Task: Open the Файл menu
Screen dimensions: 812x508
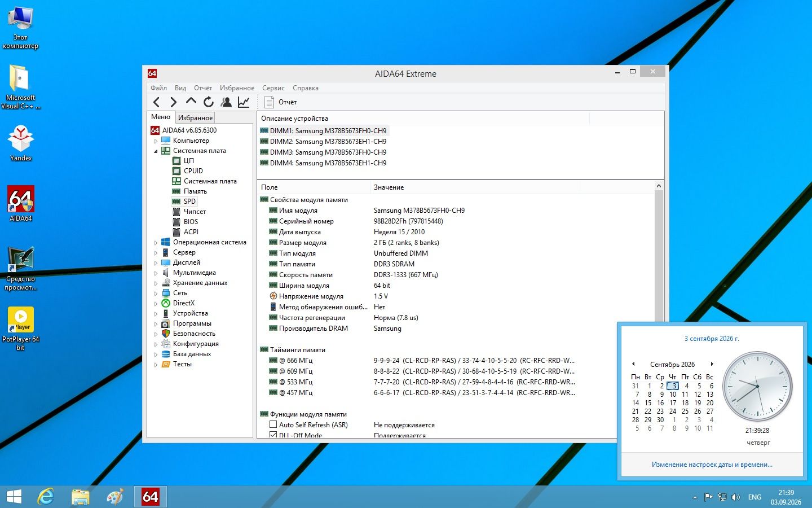Action: [x=158, y=88]
